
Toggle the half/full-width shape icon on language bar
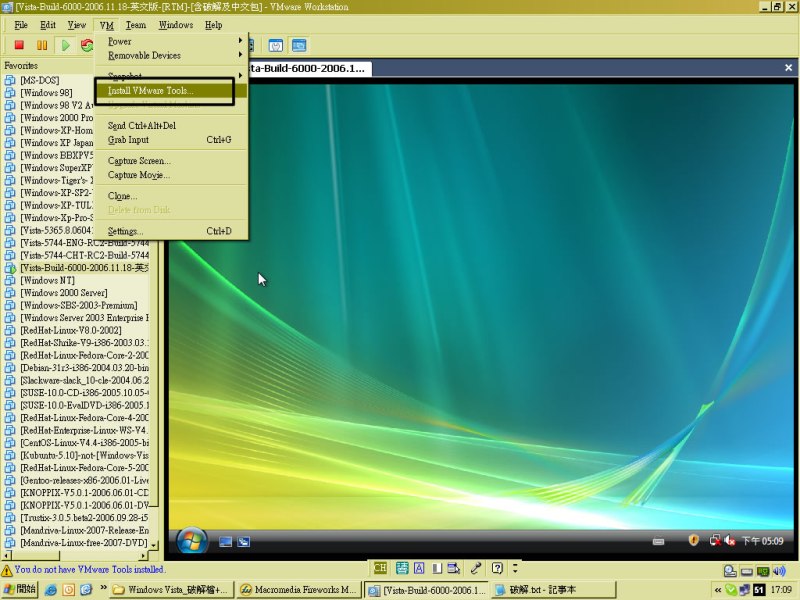(437, 568)
